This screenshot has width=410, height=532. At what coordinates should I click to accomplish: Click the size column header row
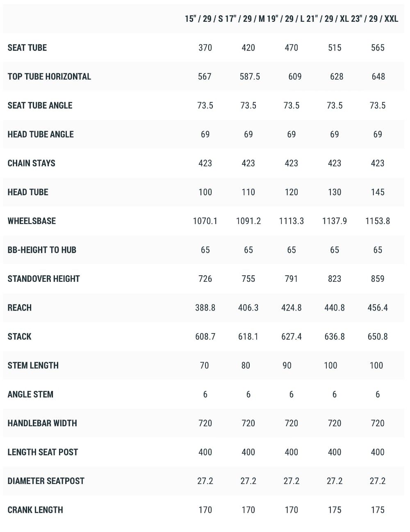tap(203, 19)
